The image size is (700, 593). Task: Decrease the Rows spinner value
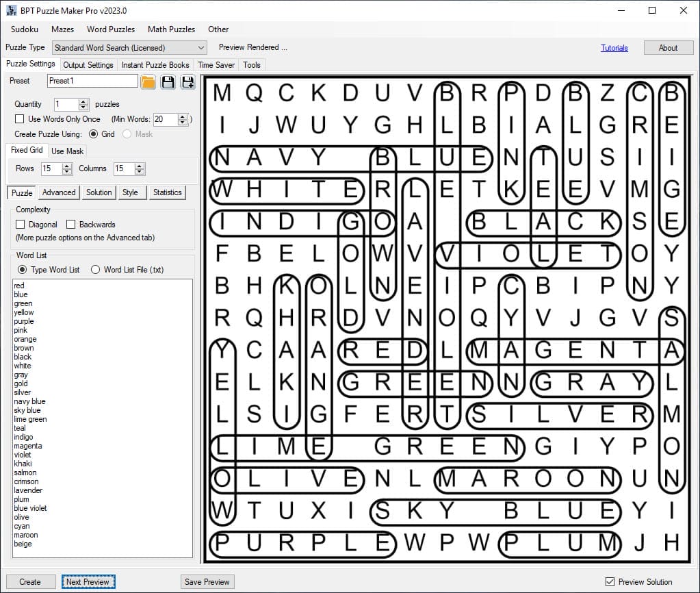66,171
